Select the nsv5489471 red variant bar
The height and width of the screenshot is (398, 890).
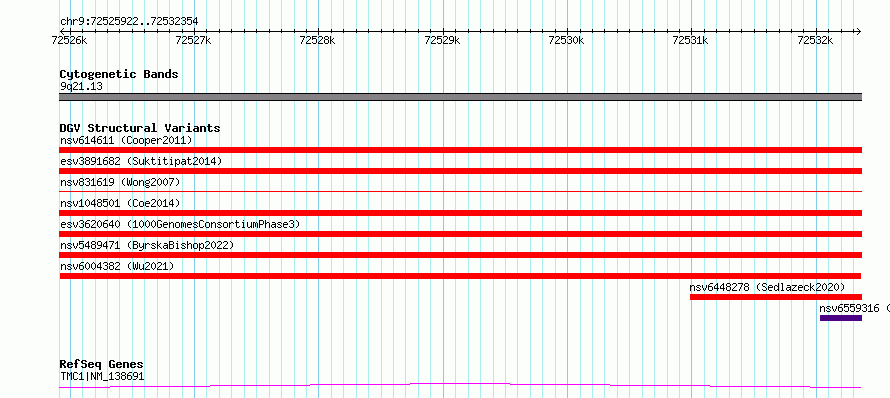coord(460,255)
